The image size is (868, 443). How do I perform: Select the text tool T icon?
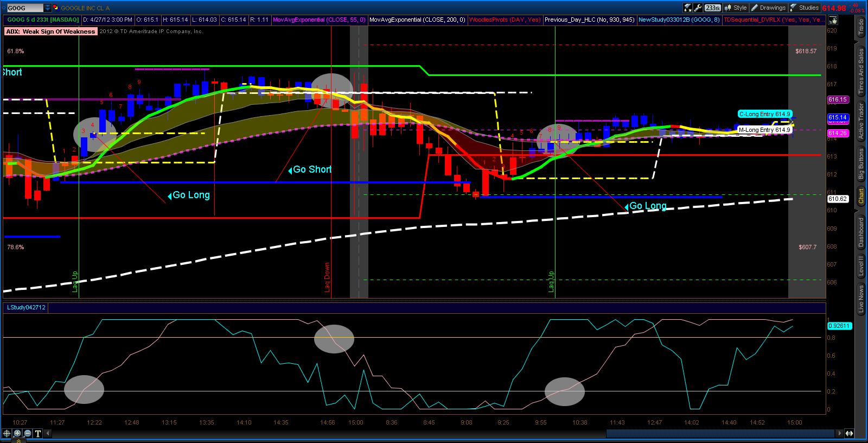pyautogui.click(x=38, y=433)
